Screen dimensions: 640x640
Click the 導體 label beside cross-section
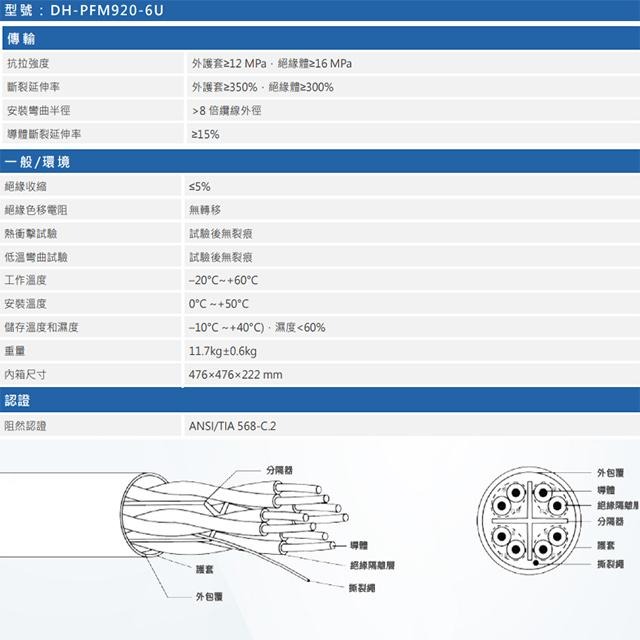pyautogui.click(x=606, y=490)
